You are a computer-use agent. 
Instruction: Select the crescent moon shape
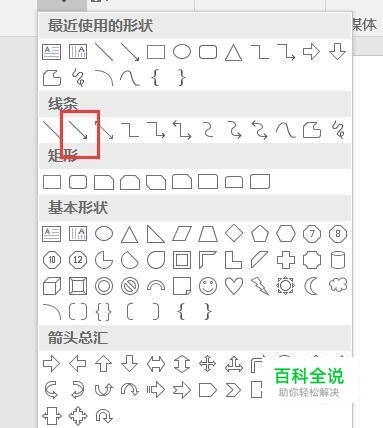click(312, 286)
